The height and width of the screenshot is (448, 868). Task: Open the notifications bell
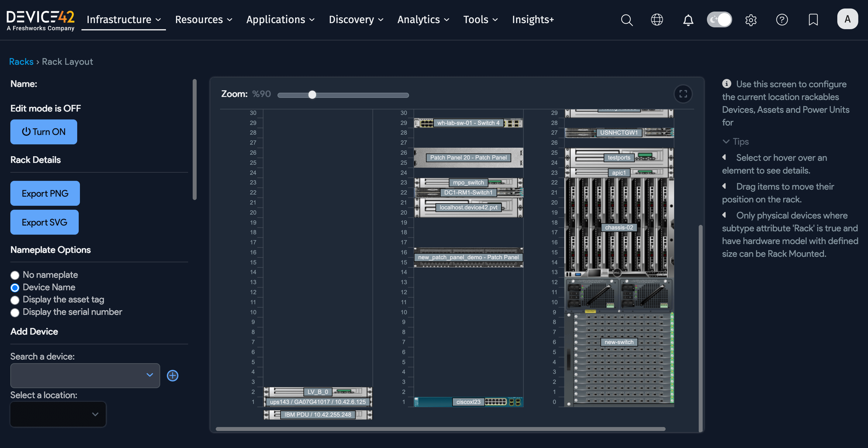(688, 20)
